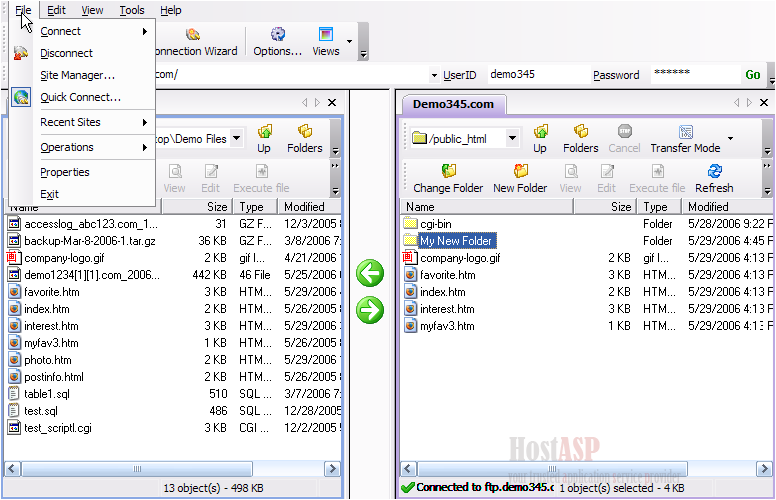Click the green left transfer arrow
Viewport: 776px width, 500px height.
click(x=370, y=273)
